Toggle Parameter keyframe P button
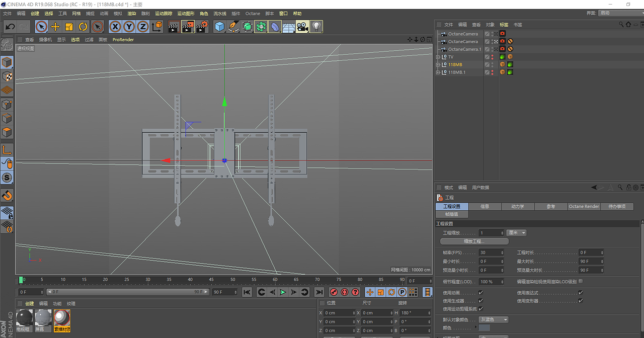 click(403, 292)
